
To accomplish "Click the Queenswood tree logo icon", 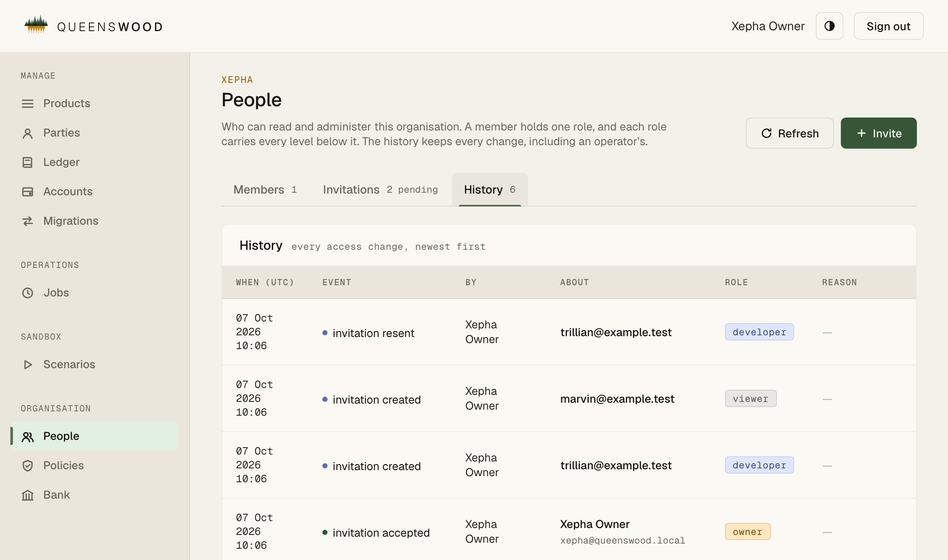I will pyautogui.click(x=36, y=25).
